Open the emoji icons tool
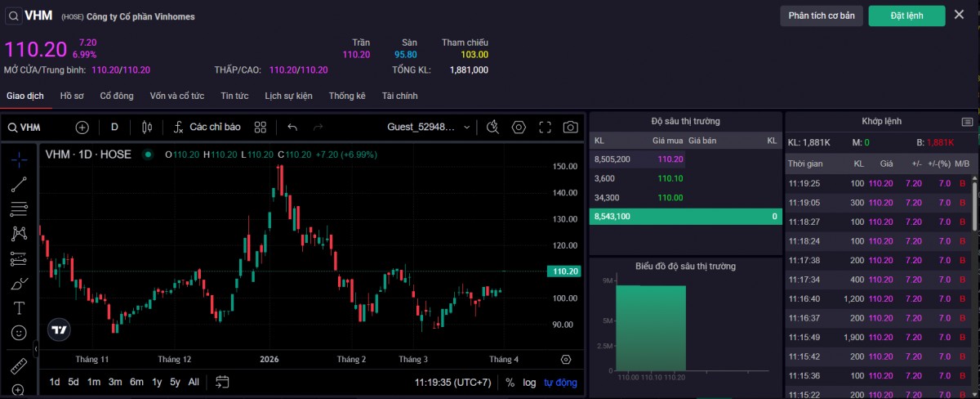Image resolution: width=980 pixels, height=399 pixels. [x=19, y=333]
